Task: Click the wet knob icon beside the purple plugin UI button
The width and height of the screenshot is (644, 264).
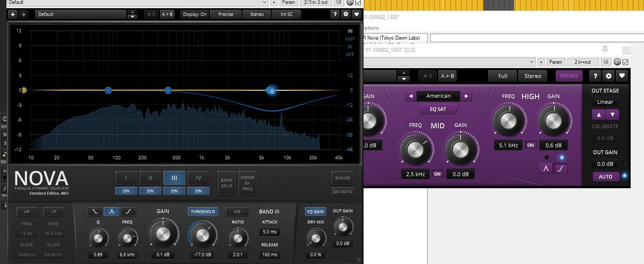Action: click(x=617, y=62)
